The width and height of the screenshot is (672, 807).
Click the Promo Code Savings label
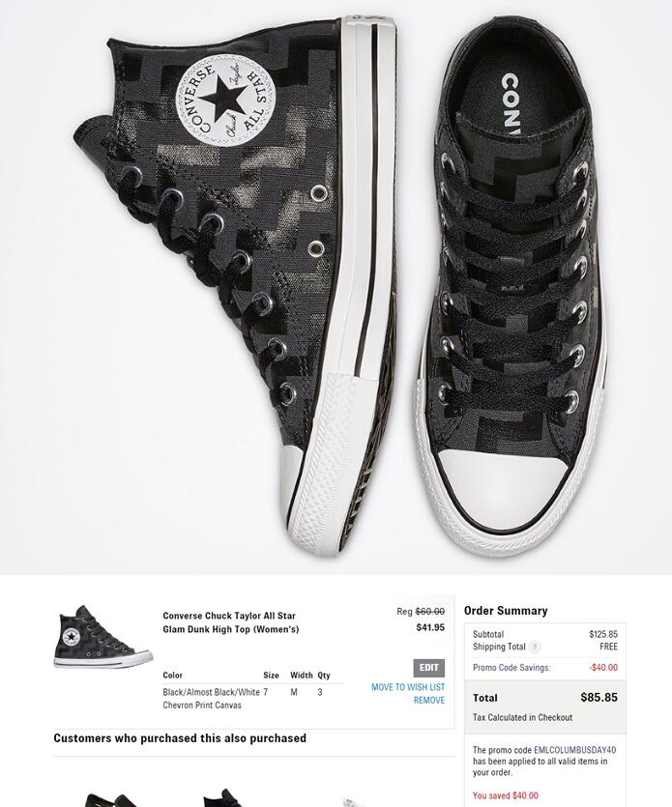click(x=511, y=668)
